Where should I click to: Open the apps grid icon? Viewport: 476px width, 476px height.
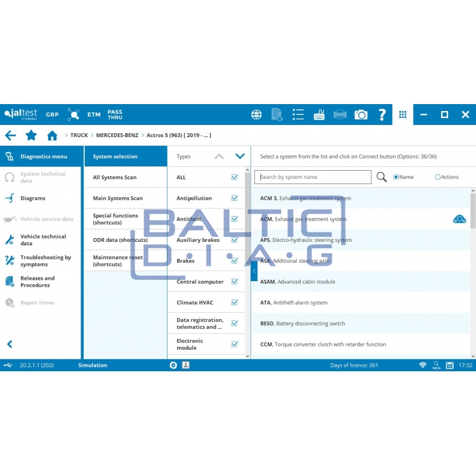point(402,114)
